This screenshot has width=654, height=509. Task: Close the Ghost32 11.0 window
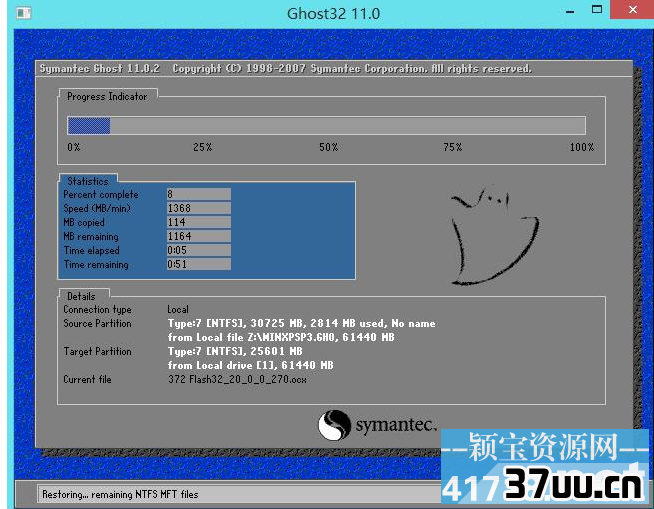tap(632, 10)
